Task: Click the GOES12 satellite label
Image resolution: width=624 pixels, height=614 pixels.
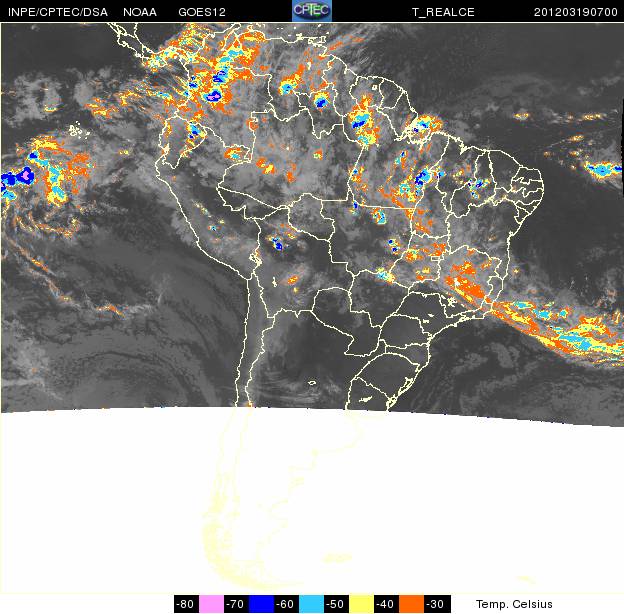Action: pyautogui.click(x=202, y=12)
